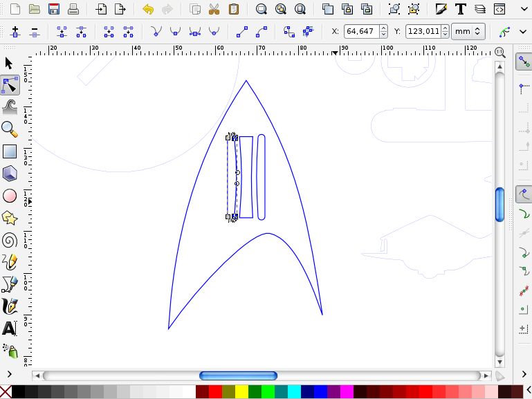This screenshot has width=532, height=399.
Task: Toggle snap to smooth nodes
Action: pyautogui.click(x=524, y=271)
